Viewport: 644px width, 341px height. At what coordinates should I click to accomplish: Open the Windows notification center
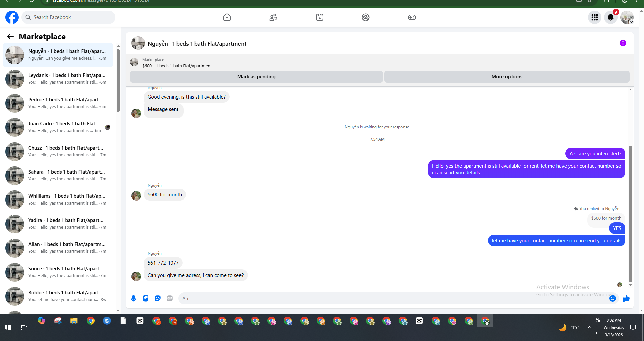(x=633, y=327)
